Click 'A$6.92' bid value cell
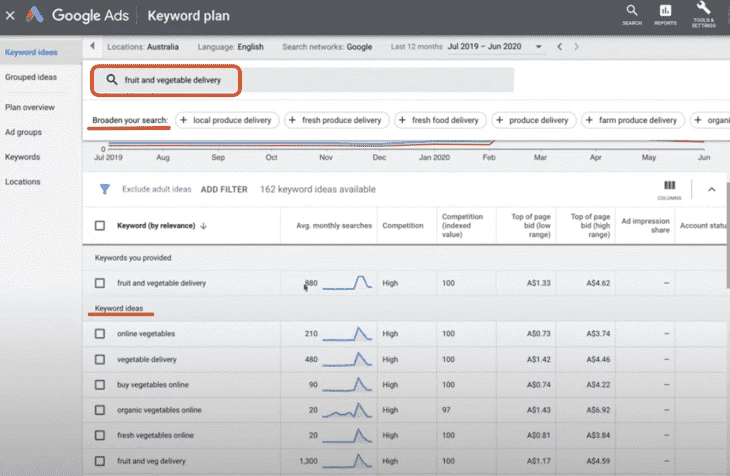This screenshot has height=476, width=730. click(x=598, y=410)
